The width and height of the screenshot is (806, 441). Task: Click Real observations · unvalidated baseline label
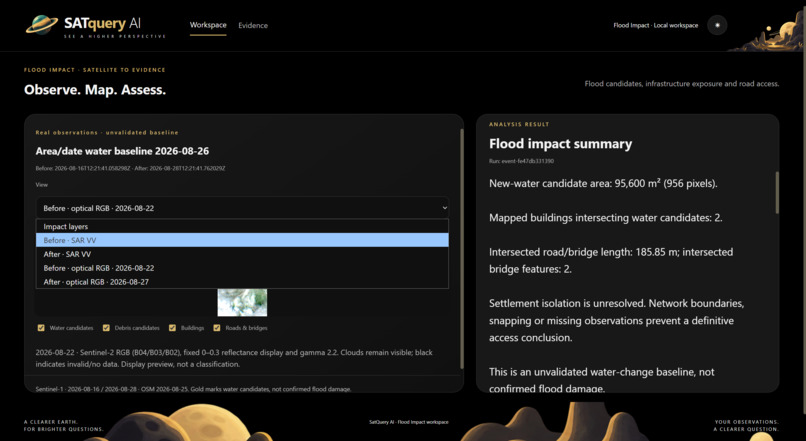(107, 133)
